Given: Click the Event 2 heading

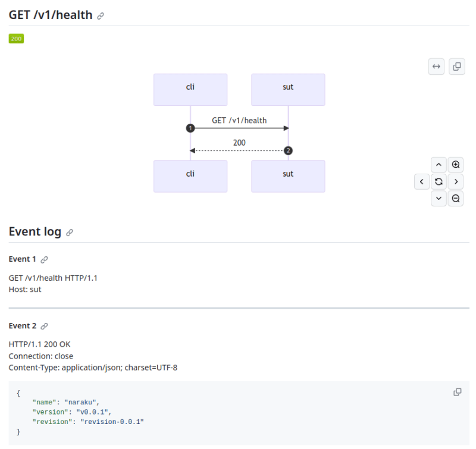Looking at the screenshot, I should 23,326.
